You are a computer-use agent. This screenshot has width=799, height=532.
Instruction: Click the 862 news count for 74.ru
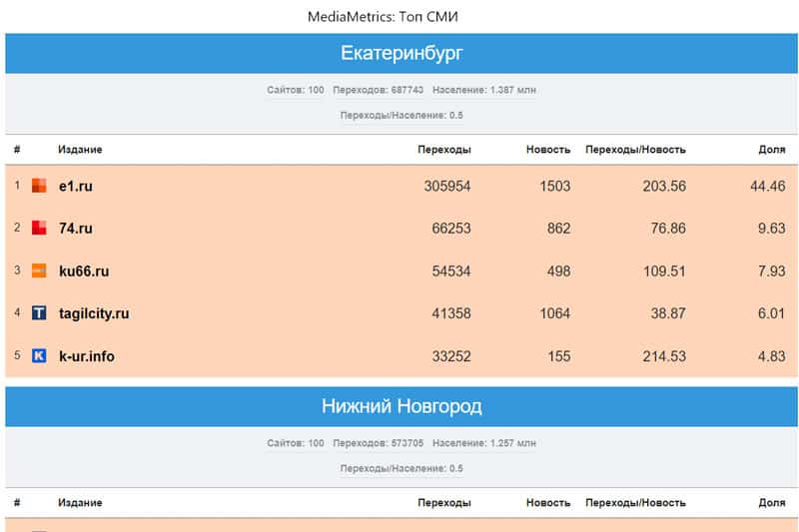tap(559, 229)
